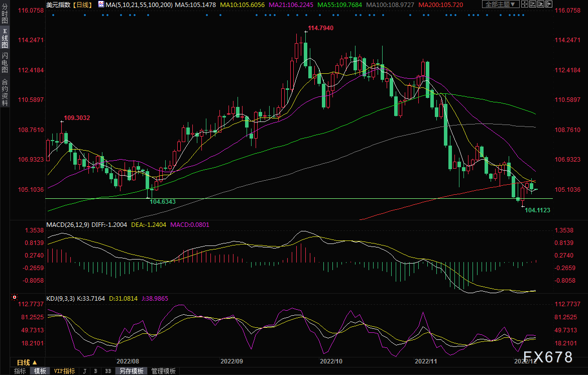
Task: Click the J template button
Action: [85, 371]
